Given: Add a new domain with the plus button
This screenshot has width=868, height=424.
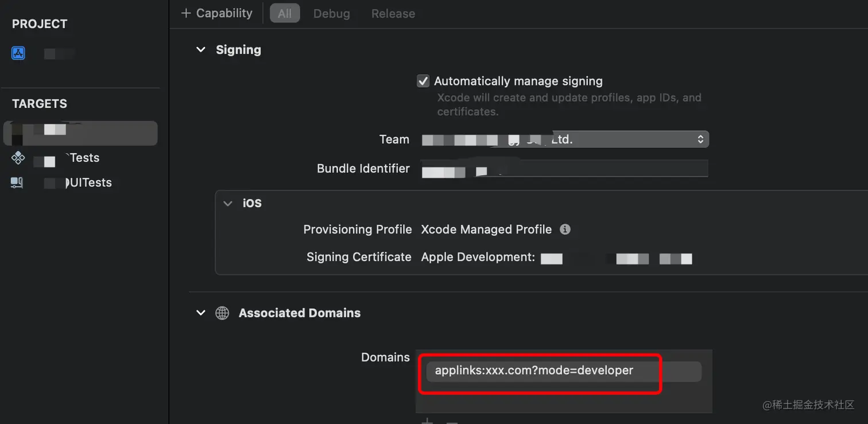Looking at the screenshot, I should (x=428, y=421).
